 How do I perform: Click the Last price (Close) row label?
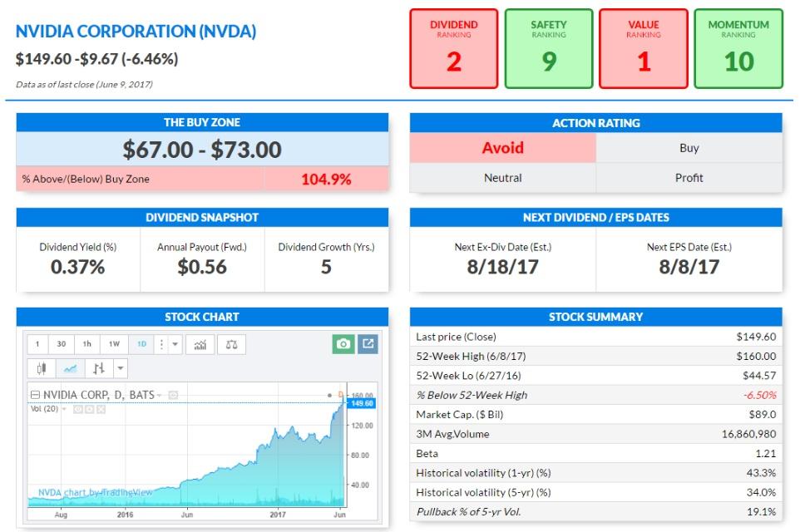pos(456,337)
